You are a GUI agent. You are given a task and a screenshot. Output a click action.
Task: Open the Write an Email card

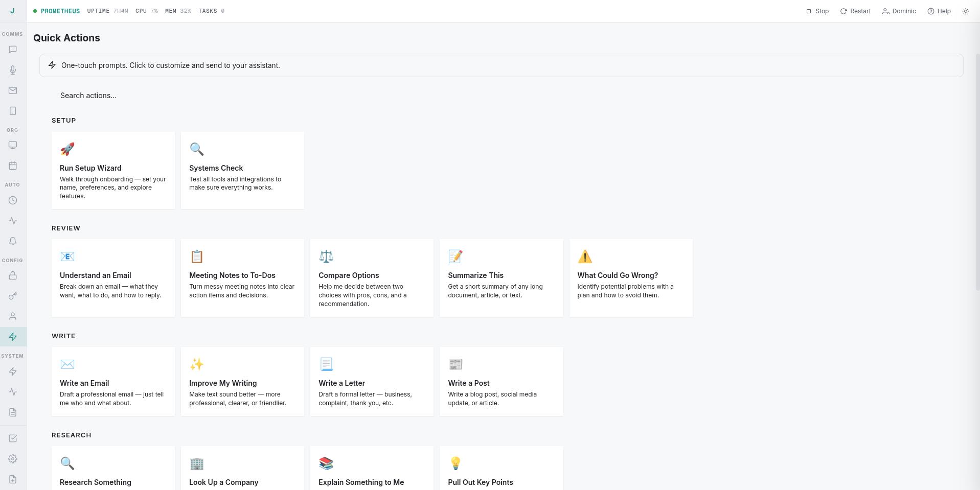coord(113,381)
